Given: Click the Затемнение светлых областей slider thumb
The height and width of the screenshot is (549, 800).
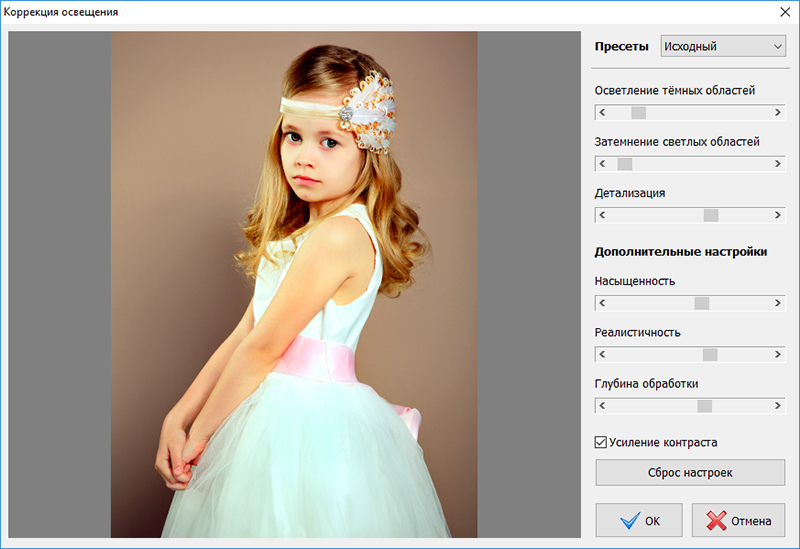Looking at the screenshot, I should (x=625, y=164).
